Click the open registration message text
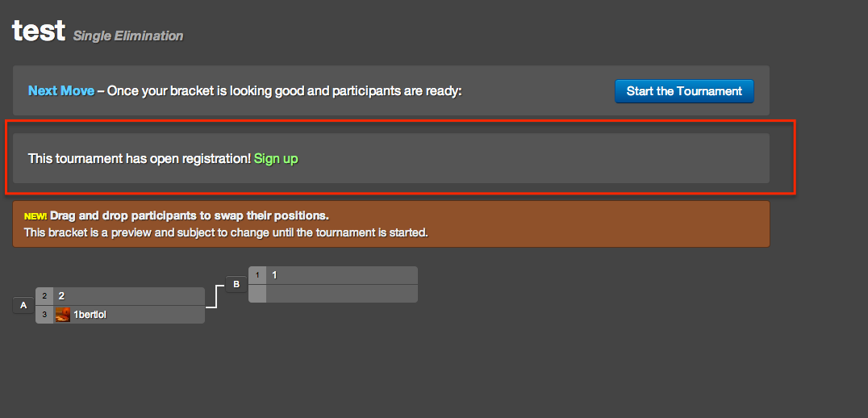The width and height of the screenshot is (868, 418). pos(140,159)
